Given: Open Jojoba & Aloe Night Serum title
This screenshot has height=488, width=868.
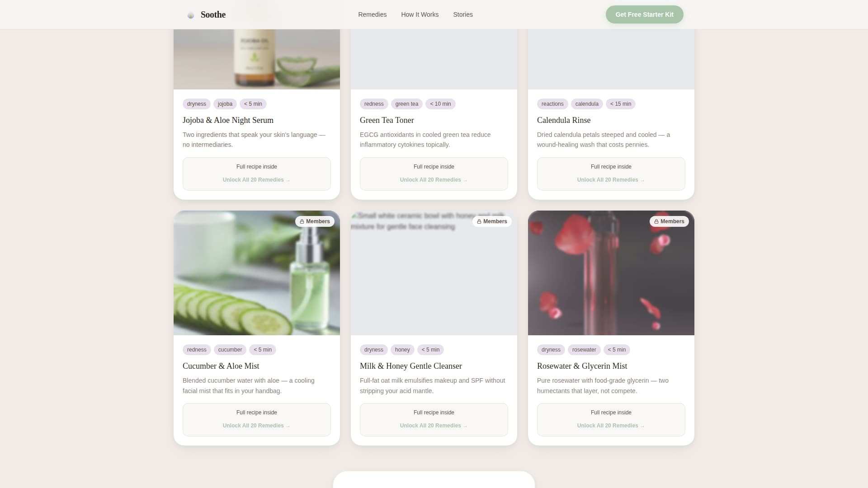Looking at the screenshot, I should coord(228,120).
